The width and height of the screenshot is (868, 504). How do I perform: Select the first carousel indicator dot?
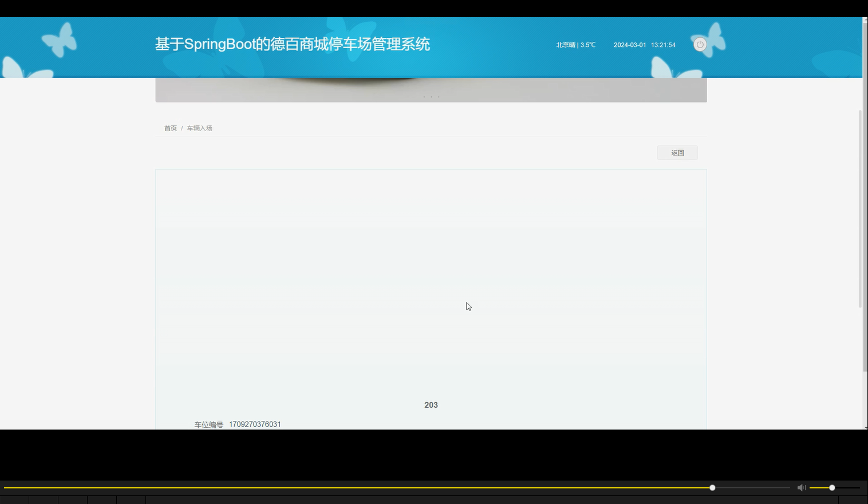(425, 97)
